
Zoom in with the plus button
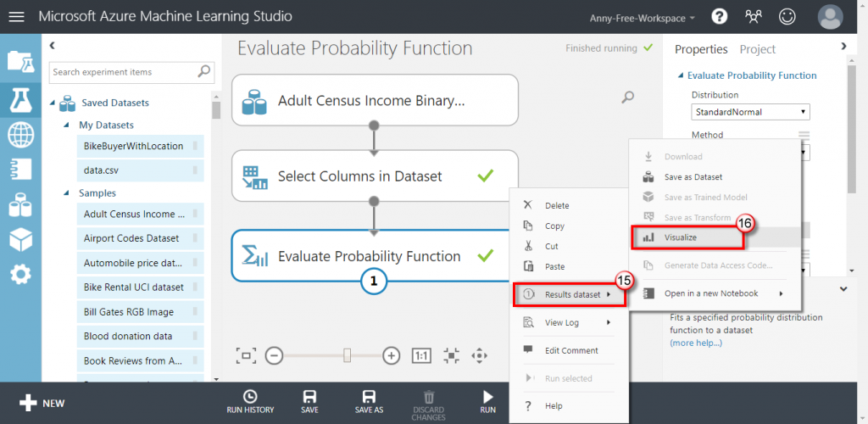coord(392,355)
